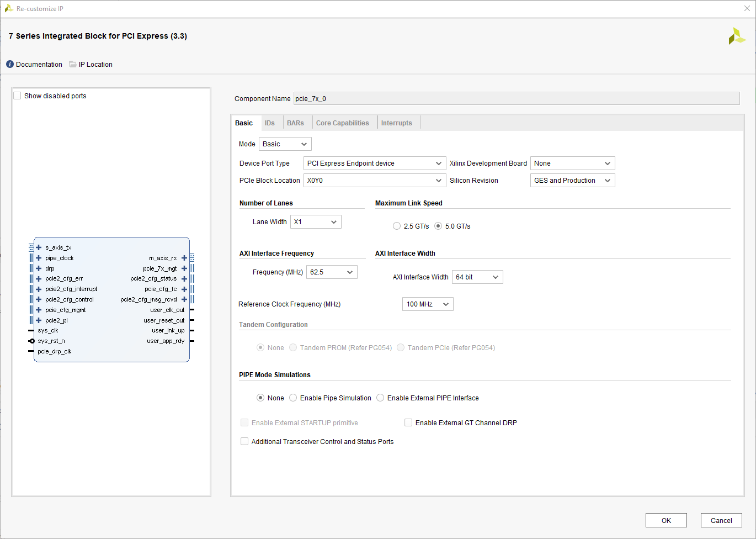
Task: Expand the m_axis_rx port plus icon
Action: (184, 258)
